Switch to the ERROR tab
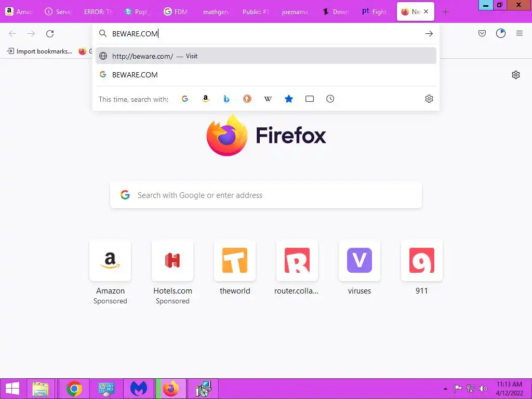Screen dimensions: 532x399 (x=98, y=12)
